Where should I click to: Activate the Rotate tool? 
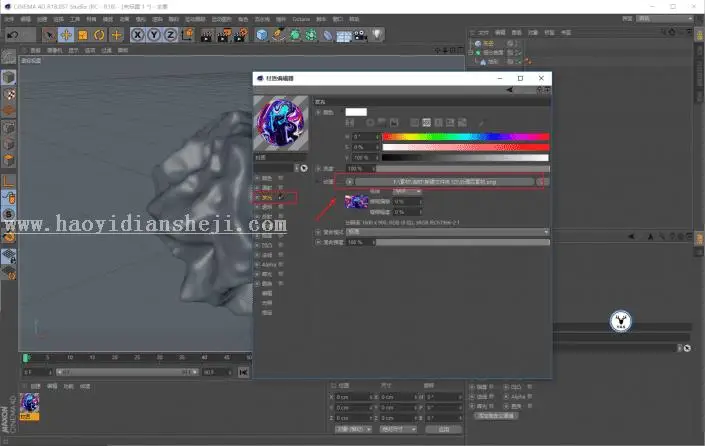(x=99, y=35)
